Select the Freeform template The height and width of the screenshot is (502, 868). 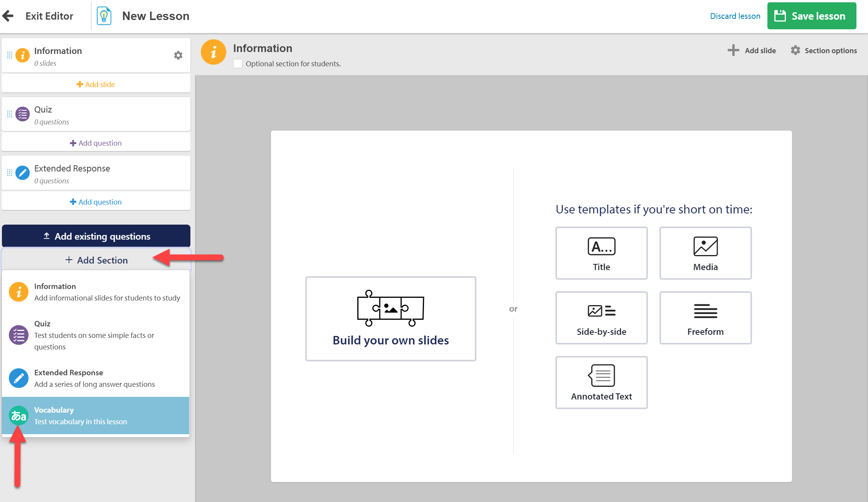[705, 318]
